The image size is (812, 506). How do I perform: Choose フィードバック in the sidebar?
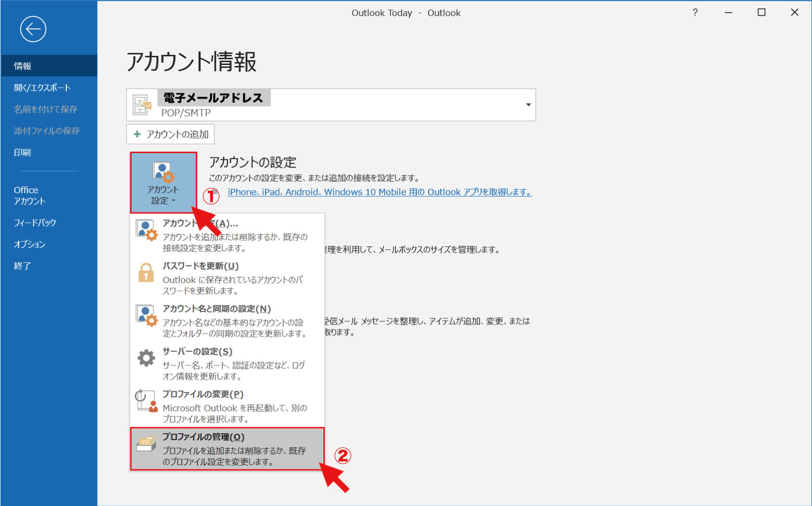click(35, 222)
